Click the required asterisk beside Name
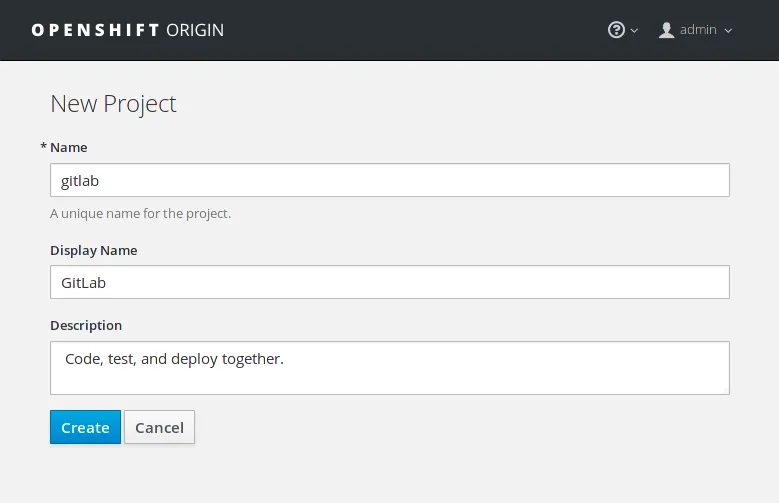The image size is (779, 503). click(43, 147)
